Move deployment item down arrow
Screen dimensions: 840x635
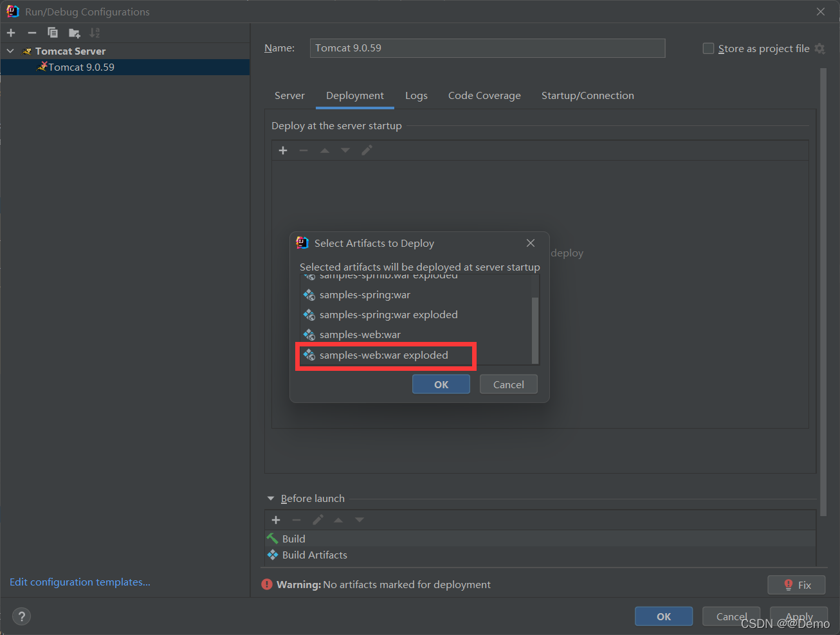(345, 150)
